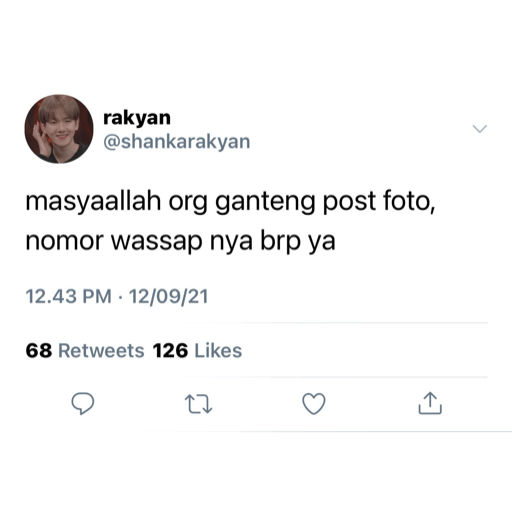
Task: Open rakyan's round profile picture
Action: (59, 129)
